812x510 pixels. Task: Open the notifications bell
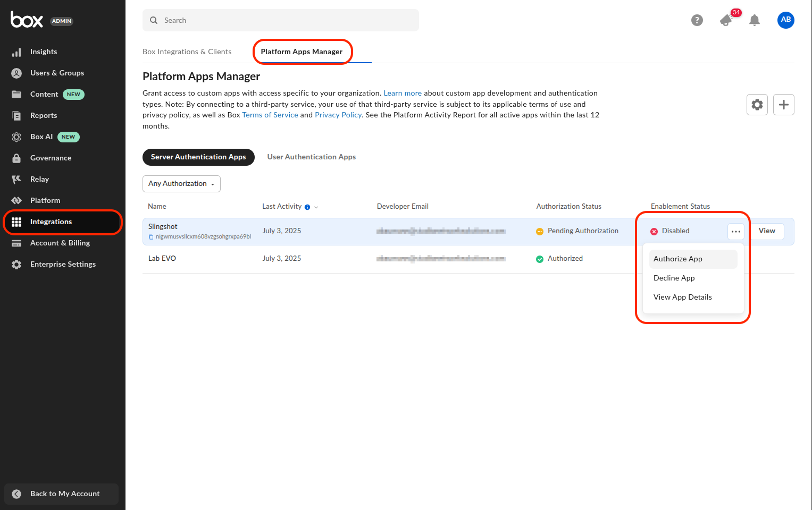pyautogui.click(x=755, y=20)
